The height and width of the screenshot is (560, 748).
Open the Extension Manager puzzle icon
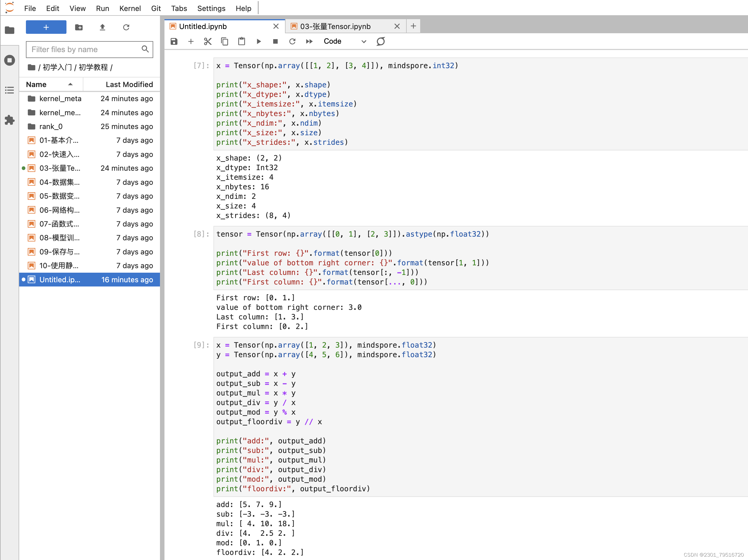coord(10,120)
